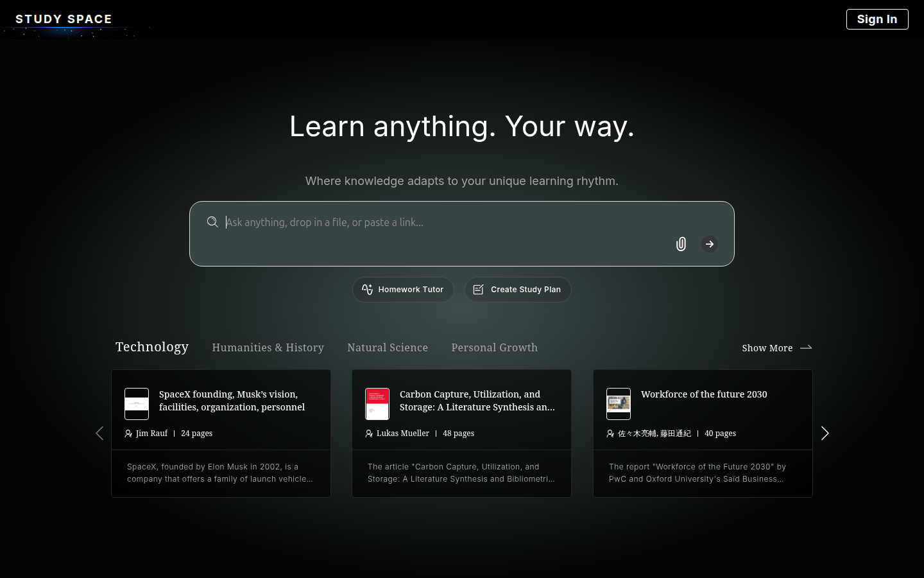Open the Carbon Capture document red thumbnail

point(377,404)
